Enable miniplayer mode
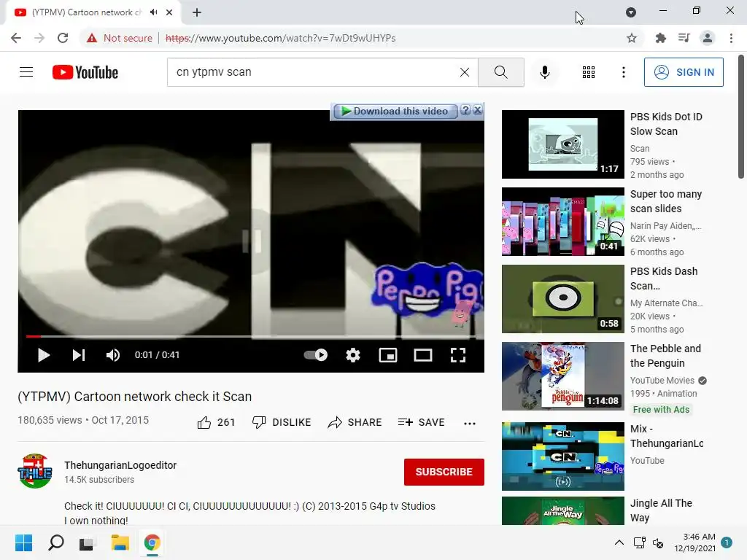 [x=388, y=355]
